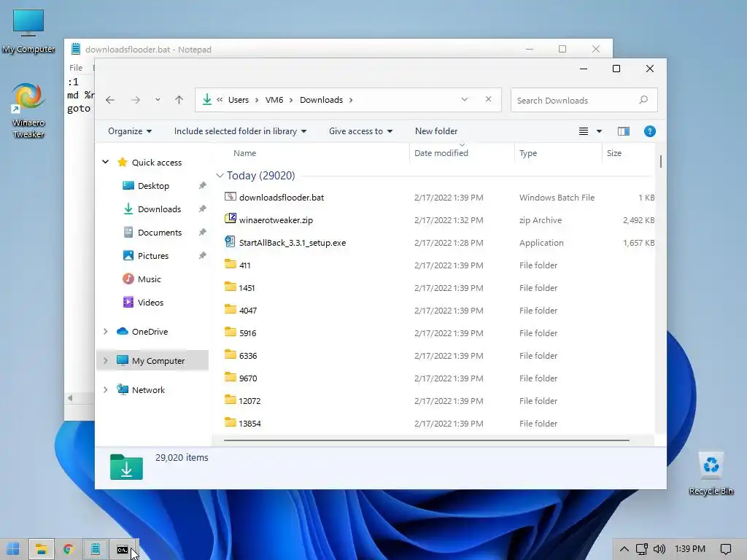Click the Downloads icon in address bar
Viewport: 747px width, 560px height.
point(206,99)
